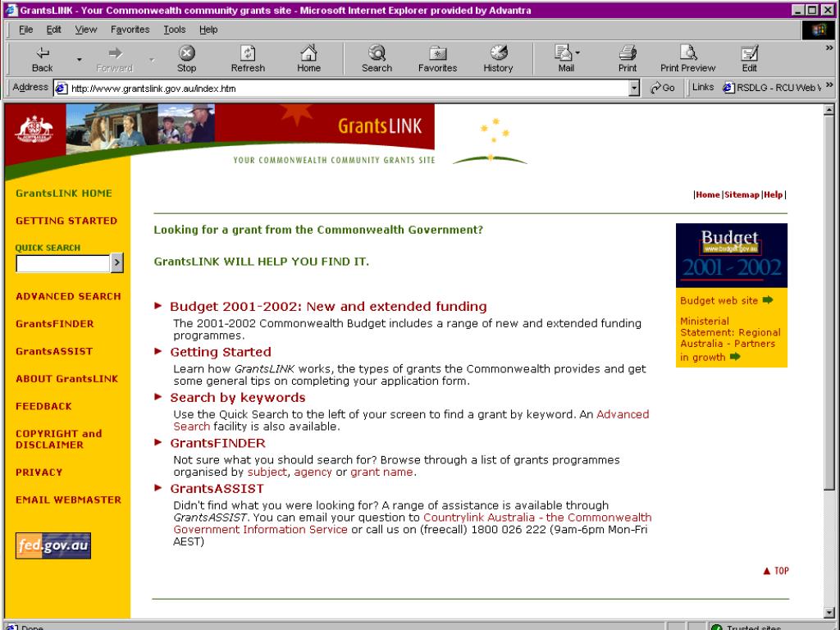Open Budget 2001-2002: New and extended funding
The image size is (840, 630).
(x=328, y=307)
